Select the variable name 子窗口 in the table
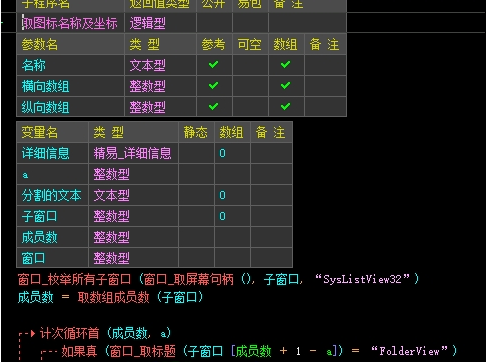 40,216
